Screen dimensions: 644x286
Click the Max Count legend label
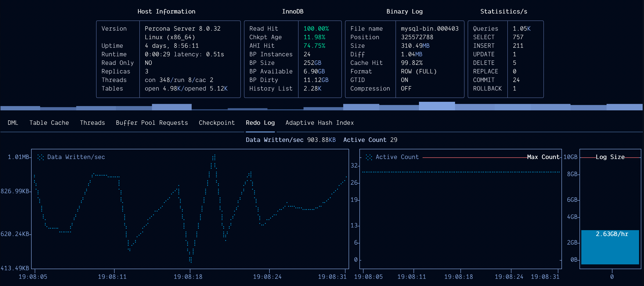[543, 157]
